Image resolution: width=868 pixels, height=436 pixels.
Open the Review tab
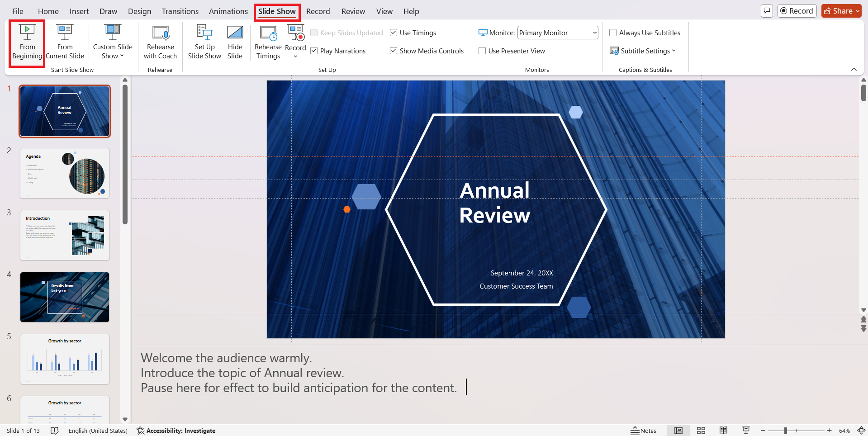pos(353,11)
